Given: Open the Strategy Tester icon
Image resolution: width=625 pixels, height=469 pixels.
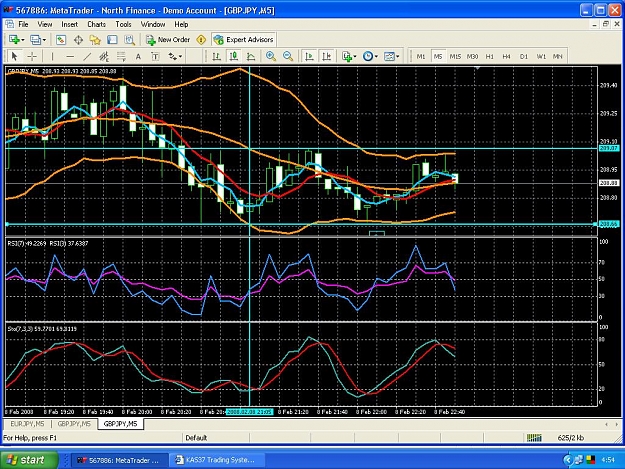Looking at the screenshot, I should 129,39.
